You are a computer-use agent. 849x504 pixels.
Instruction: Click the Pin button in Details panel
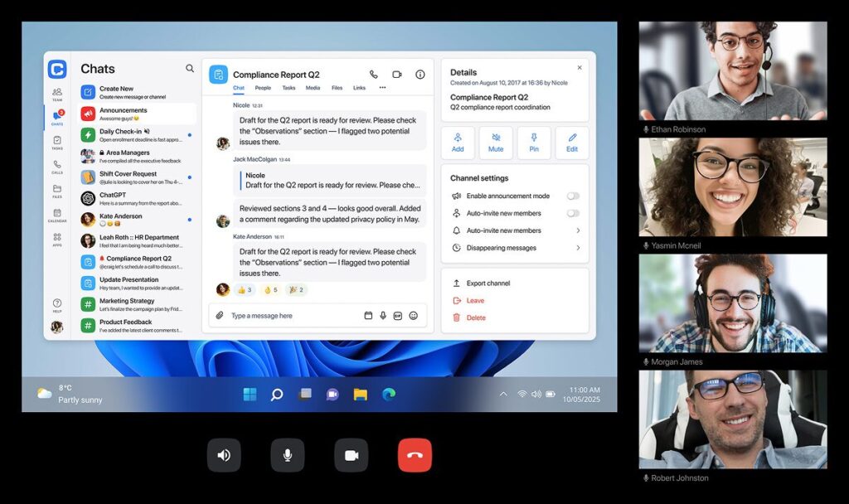534,143
